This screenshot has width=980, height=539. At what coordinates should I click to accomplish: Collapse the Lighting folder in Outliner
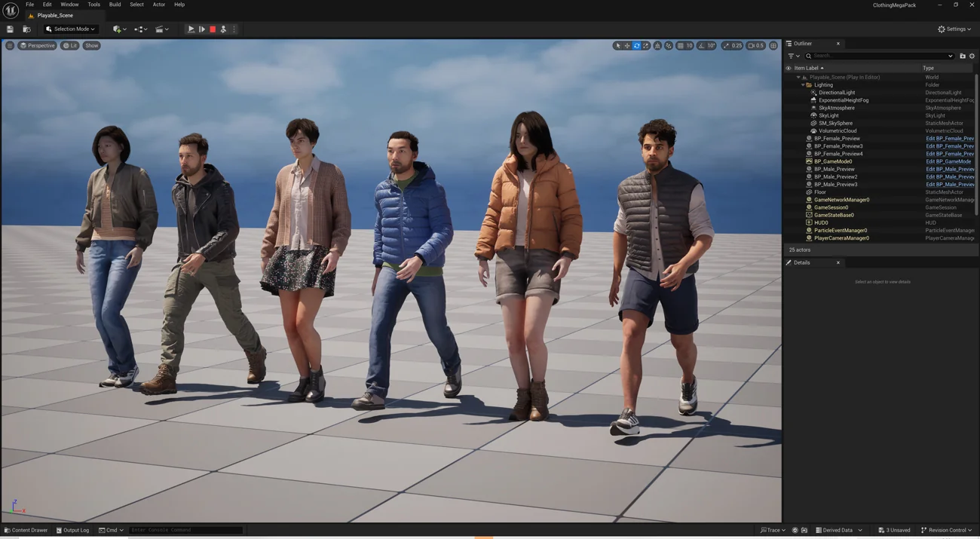tap(803, 85)
